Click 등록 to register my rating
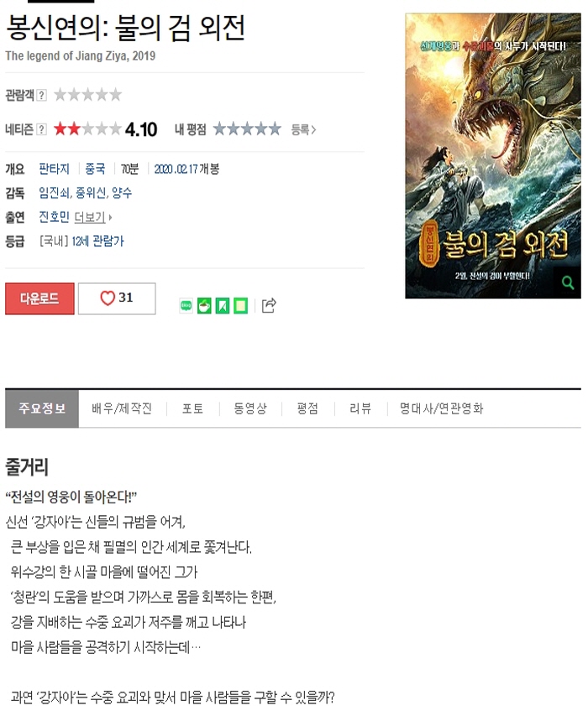 click(303, 129)
